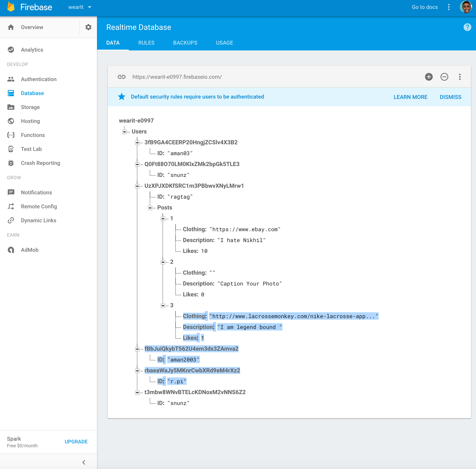Collapse the Users tree node
This screenshot has width=476, height=469.
pyautogui.click(x=124, y=132)
